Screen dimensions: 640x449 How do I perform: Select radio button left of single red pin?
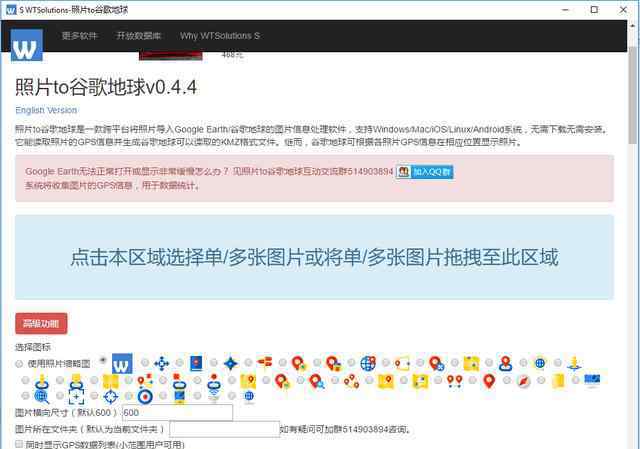pos(472,380)
